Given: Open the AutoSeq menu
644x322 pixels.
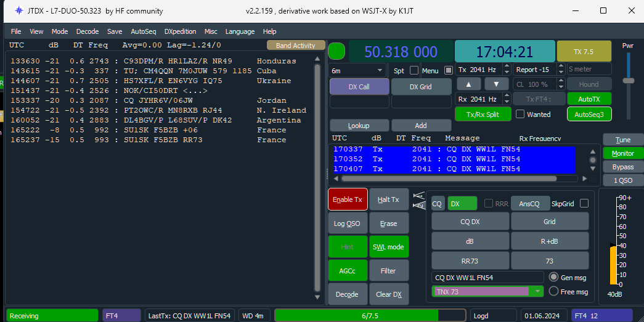Looking at the screenshot, I should pos(144,31).
